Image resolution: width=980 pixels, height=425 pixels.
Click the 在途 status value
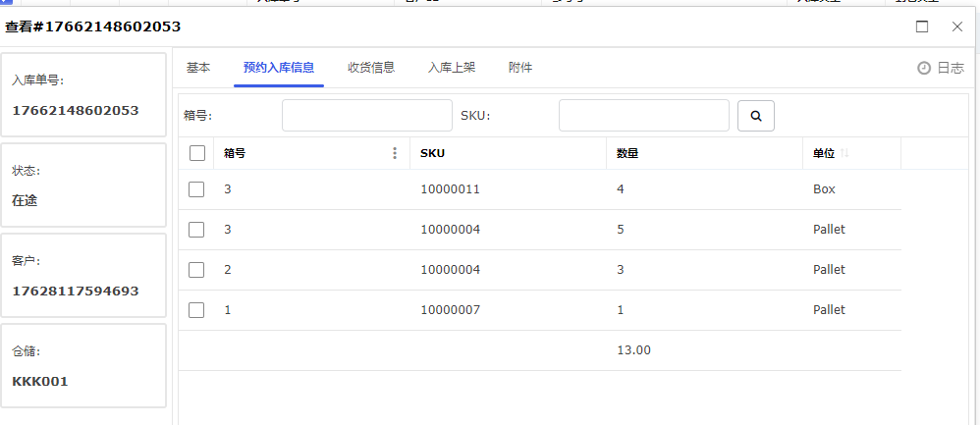click(x=25, y=200)
